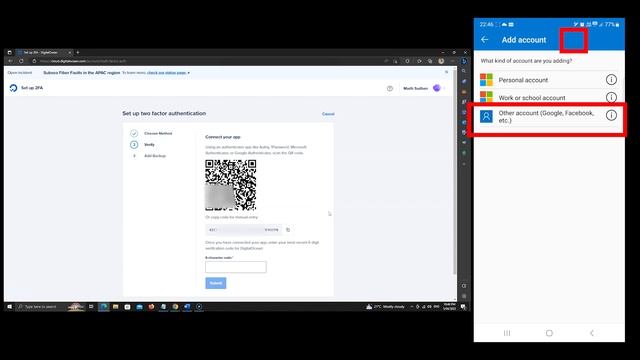Open Edge browser from taskbar
The height and width of the screenshot is (360, 640).
[103, 307]
